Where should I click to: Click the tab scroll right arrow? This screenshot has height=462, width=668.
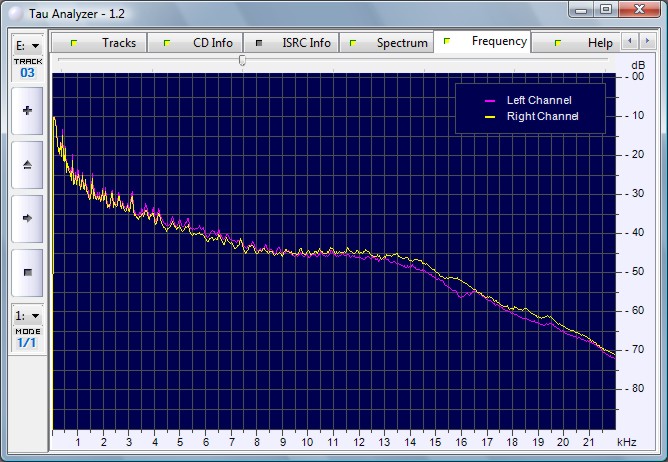click(x=644, y=42)
